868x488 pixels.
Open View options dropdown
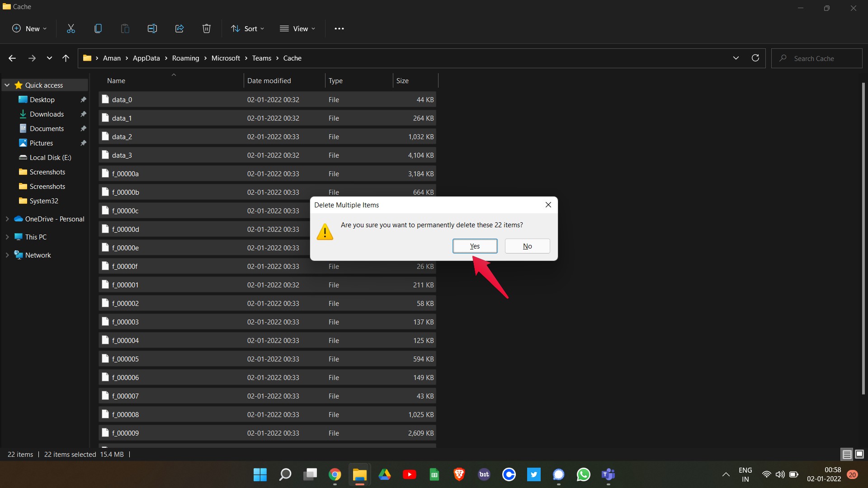[x=297, y=28]
